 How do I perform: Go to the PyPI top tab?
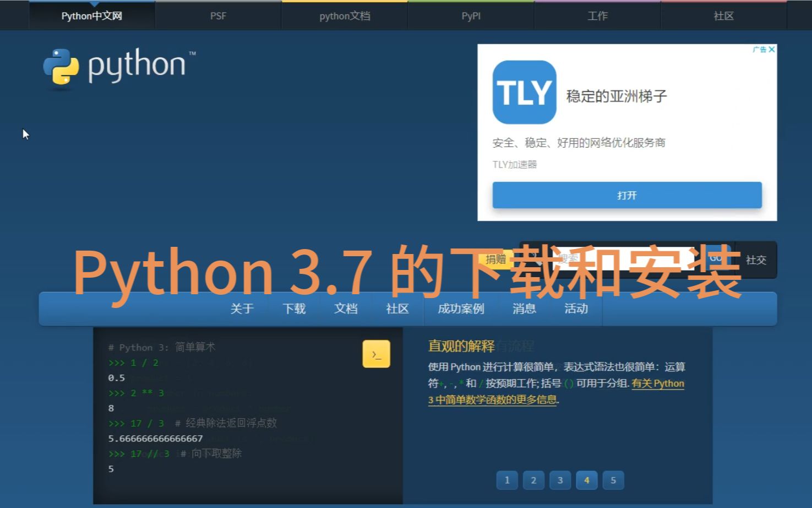point(471,16)
